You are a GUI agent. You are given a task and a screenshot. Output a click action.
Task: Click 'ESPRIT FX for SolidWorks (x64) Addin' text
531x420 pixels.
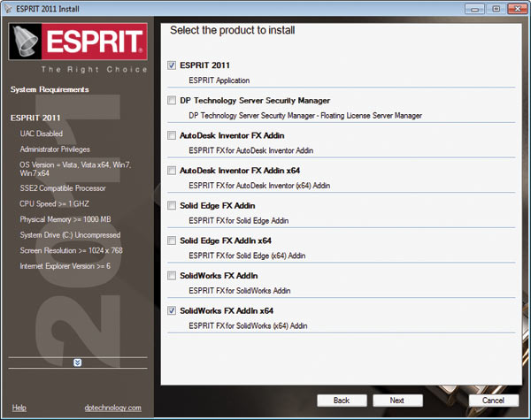click(x=248, y=326)
